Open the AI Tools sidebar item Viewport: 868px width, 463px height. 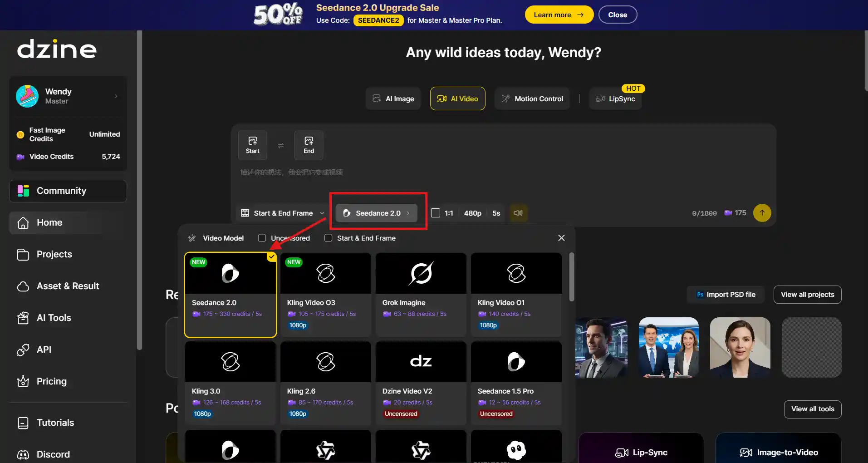pyautogui.click(x=54, y=318)
